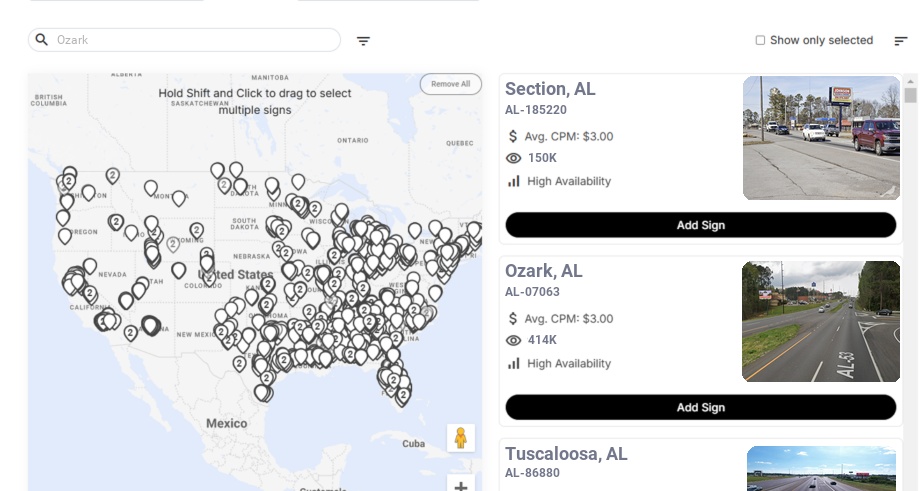Viewport: 920px width, 491px height.
Task: Open the Tuscaloosa, AL highway photo
Action: pos(821,469)
